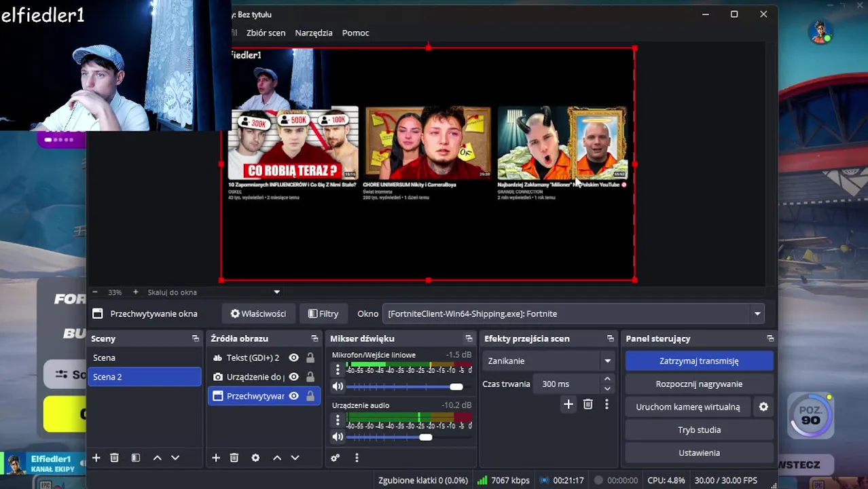Open the Okno window selection dropdown

(x=574, y=314)
